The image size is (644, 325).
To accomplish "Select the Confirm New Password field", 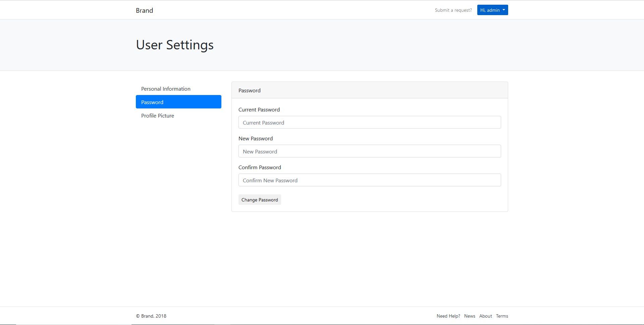I will [x=369, y=180].
